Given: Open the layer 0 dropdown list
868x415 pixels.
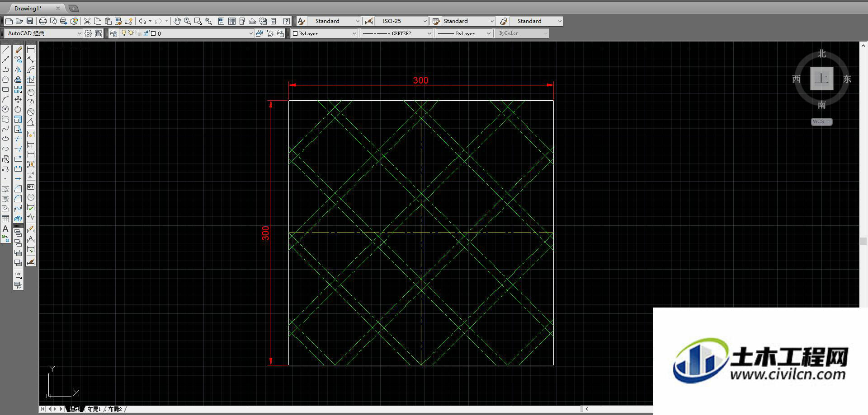Looking at the screenshot, I should [x=186, y=33].
